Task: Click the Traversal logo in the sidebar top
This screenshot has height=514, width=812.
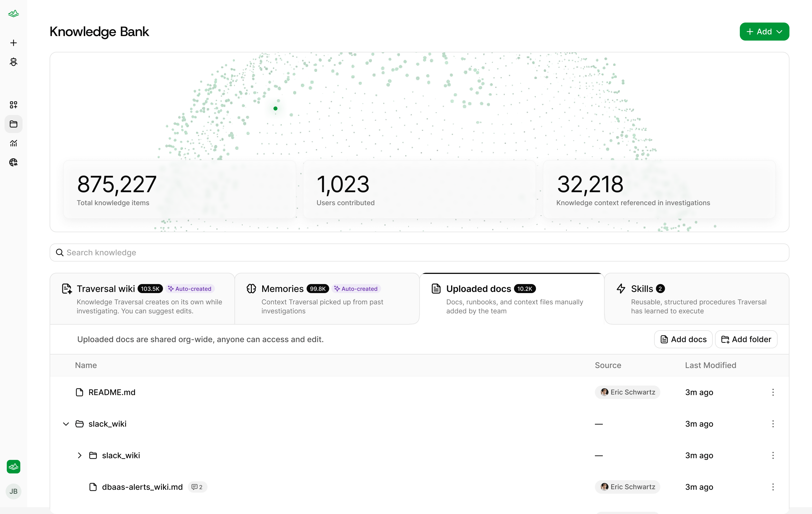Action: click(x=14, y=14)
